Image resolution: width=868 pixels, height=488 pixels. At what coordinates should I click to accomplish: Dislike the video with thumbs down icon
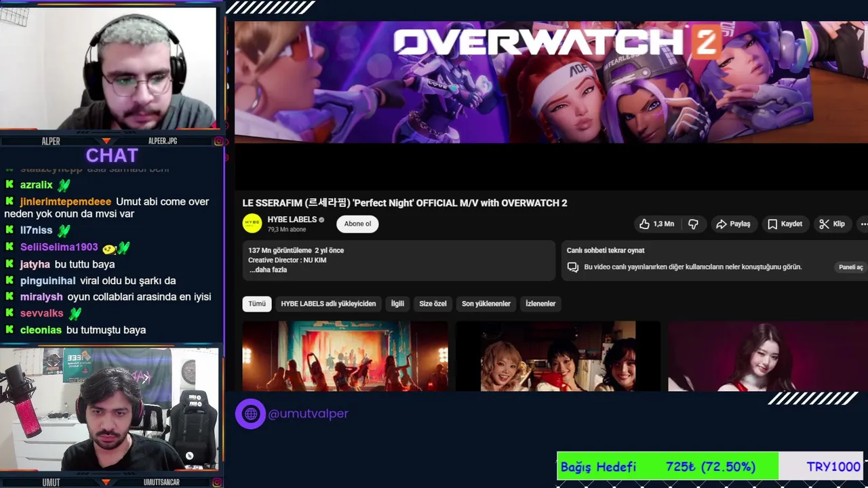693,224
